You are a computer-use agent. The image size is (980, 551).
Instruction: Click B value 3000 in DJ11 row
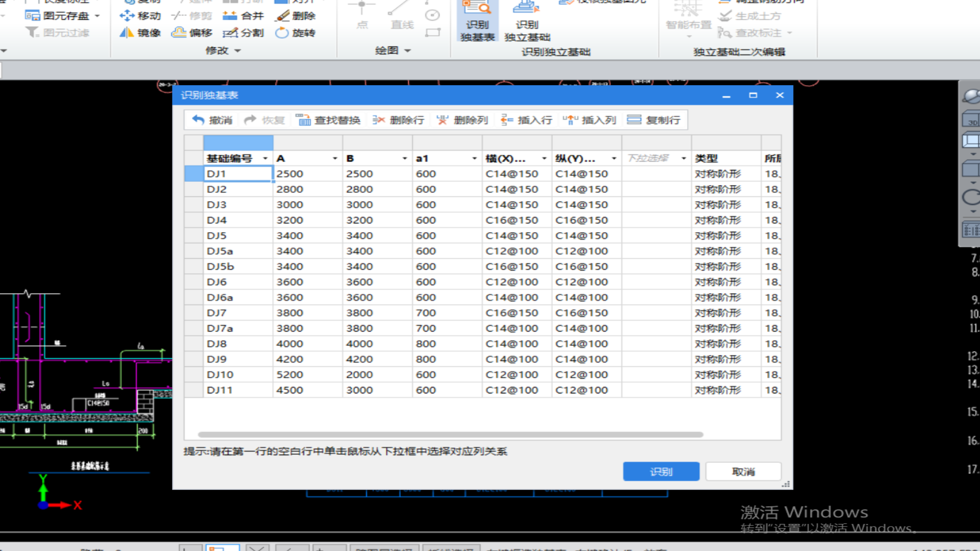378,390
